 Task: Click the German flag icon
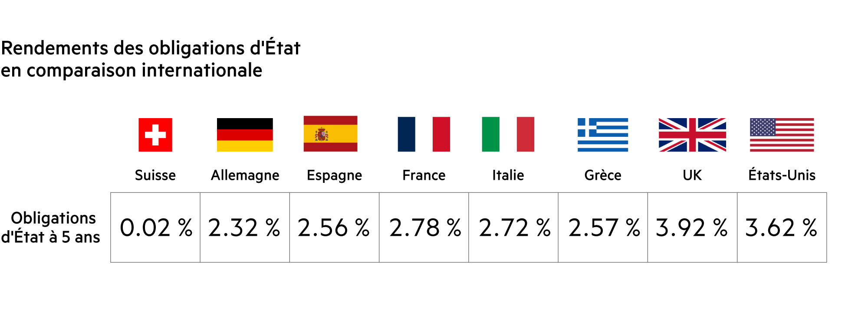tap(245, 135)
